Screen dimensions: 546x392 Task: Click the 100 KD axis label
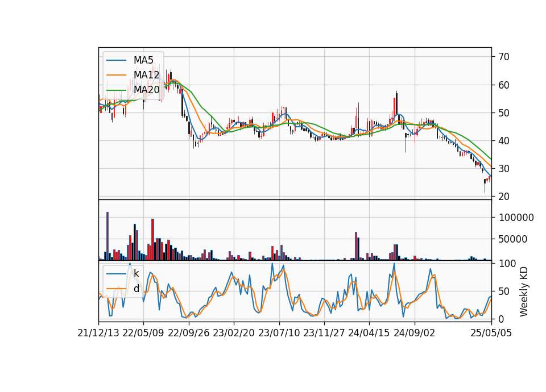coord(507,264)
